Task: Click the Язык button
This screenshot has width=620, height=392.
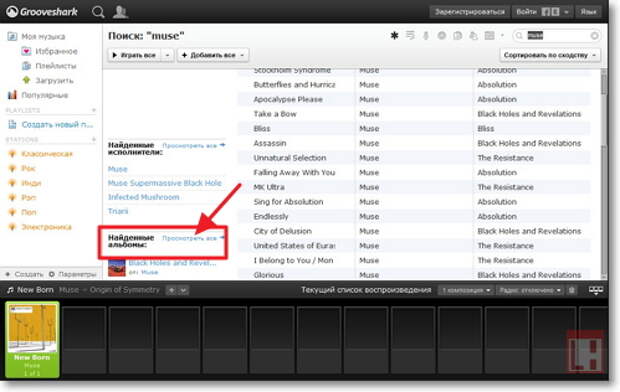Action: [588, 12]
